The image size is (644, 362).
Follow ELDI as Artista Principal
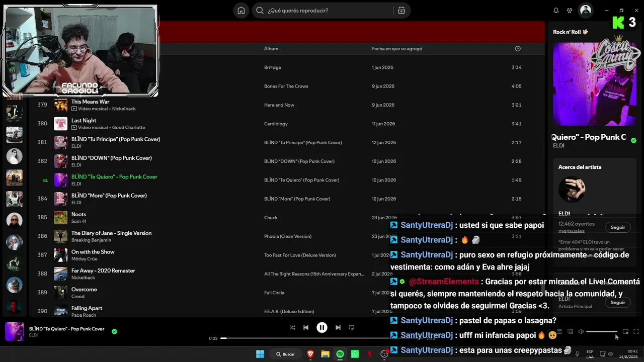(x=618, y=302)
